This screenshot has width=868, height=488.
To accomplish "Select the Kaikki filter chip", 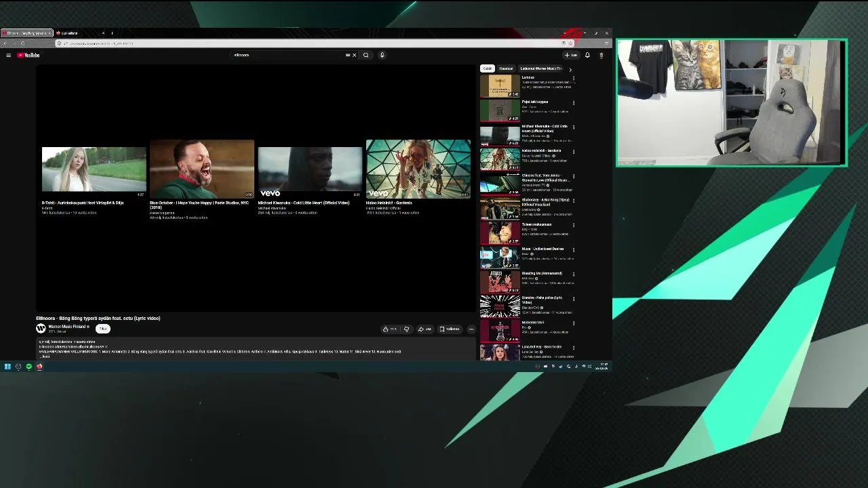I will pos(487,68).
